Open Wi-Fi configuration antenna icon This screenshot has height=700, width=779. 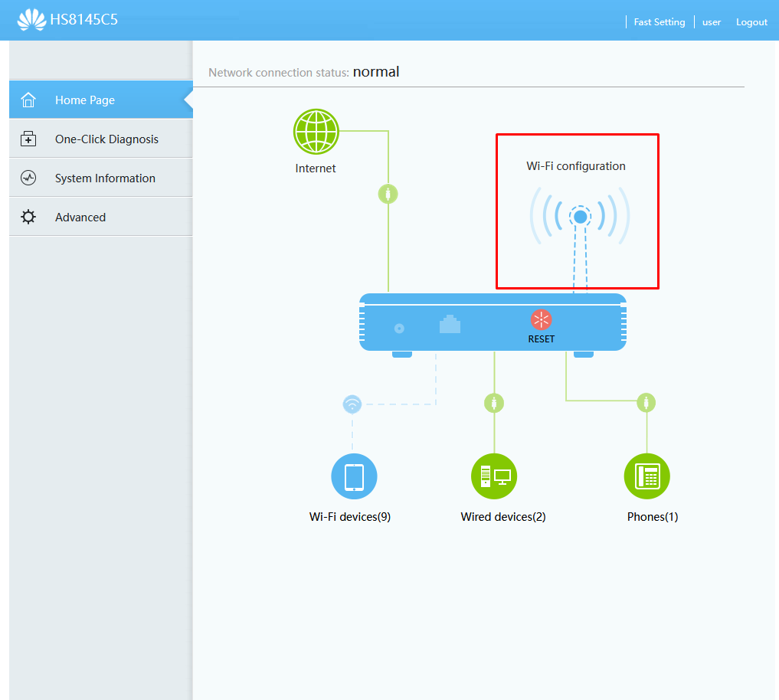coord(580,217)
